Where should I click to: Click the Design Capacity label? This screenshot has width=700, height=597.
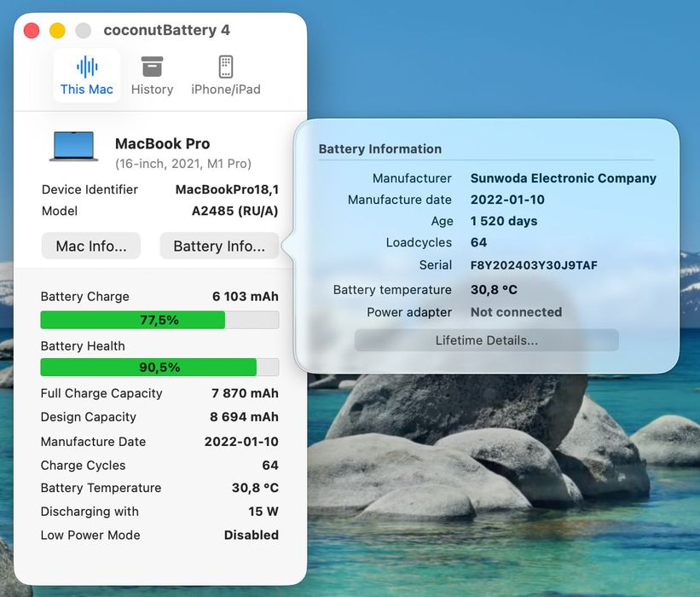(89, 416)
